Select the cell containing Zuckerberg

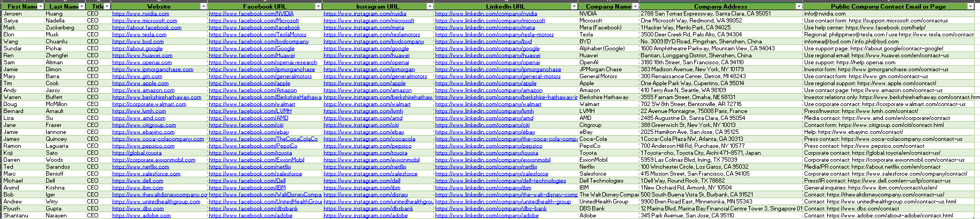pos(65,28)
